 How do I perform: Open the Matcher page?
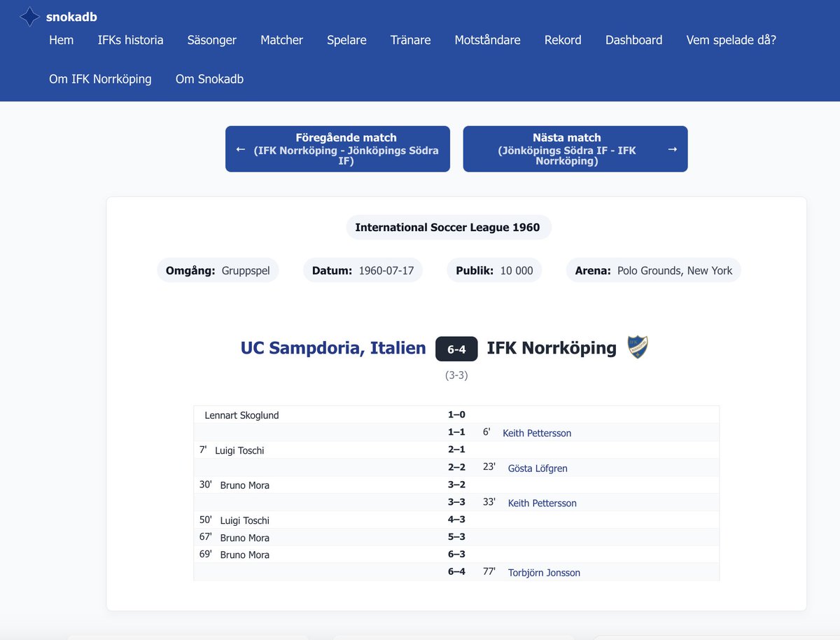point(282,40)
